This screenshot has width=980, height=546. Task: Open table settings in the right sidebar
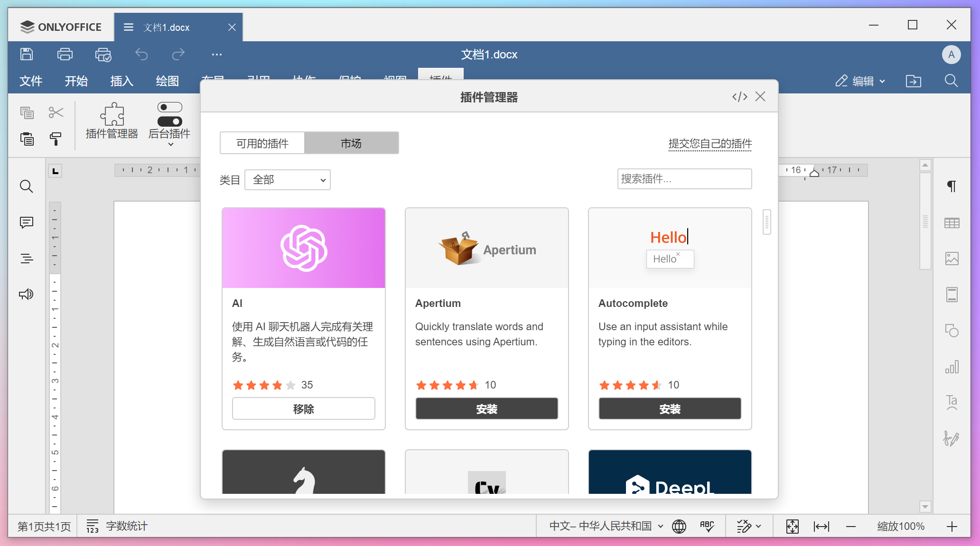pos(952,223)
